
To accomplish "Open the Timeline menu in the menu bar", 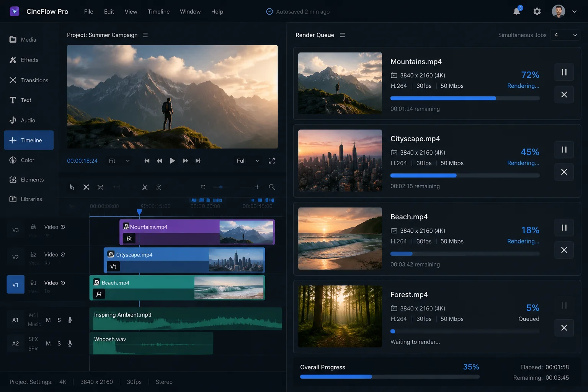I will pyautogui.click(x=158, y=11).
